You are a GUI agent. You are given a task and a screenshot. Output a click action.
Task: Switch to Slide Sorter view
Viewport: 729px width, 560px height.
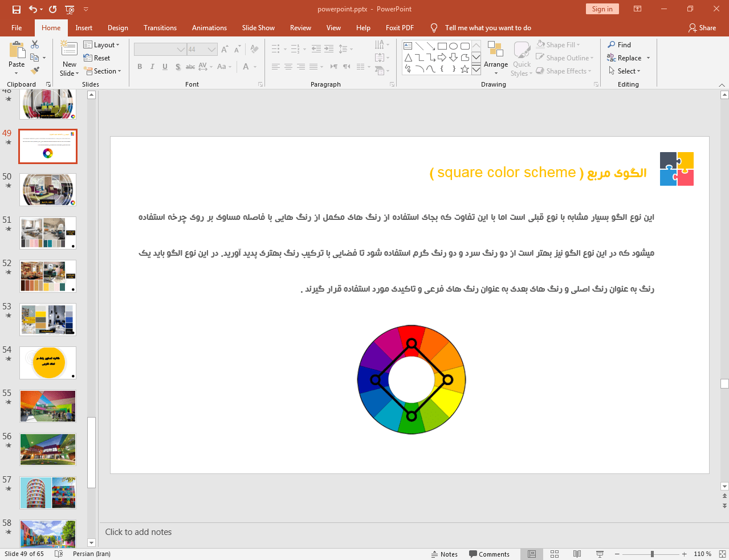point(555,554)
